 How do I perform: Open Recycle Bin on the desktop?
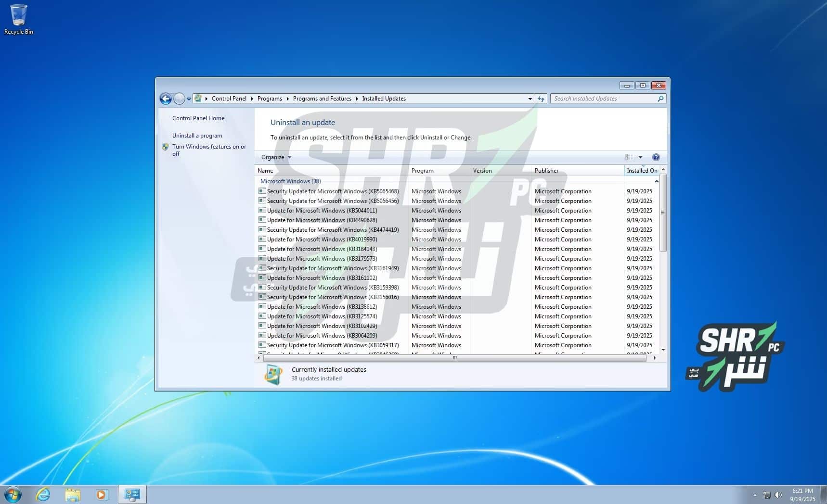pyautogui.click(x=18, y=19)
